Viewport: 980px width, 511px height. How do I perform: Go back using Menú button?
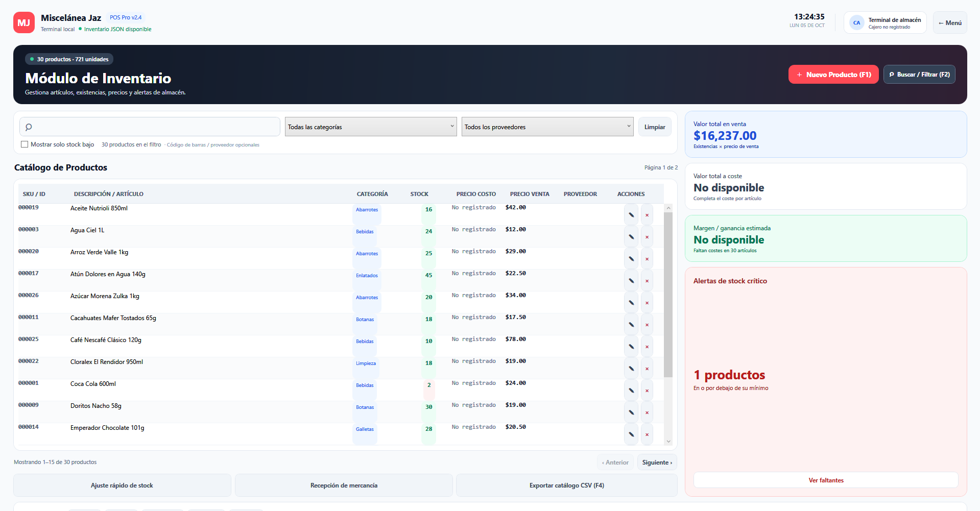pyautogui.click(x=950, y=22)
